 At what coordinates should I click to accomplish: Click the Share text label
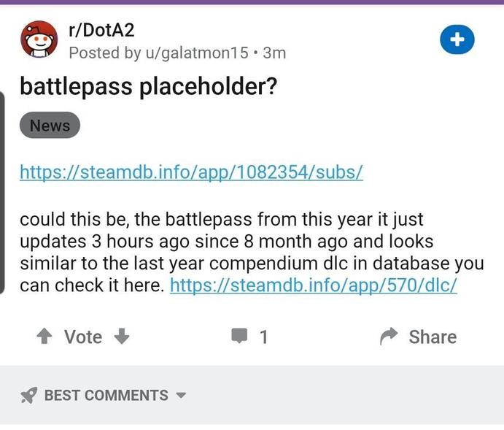point(433,337)
